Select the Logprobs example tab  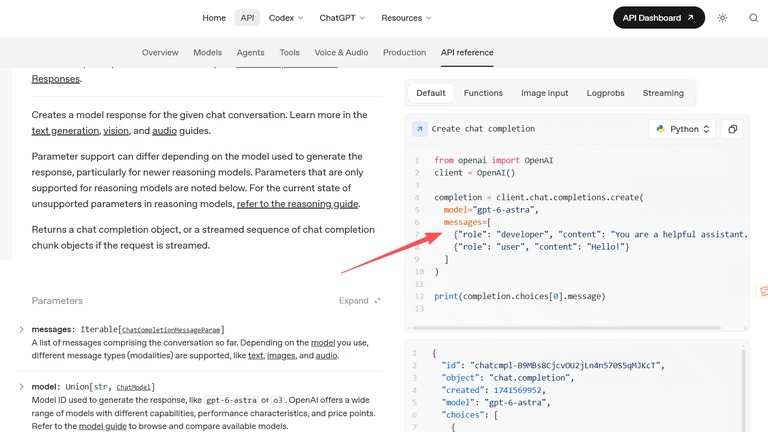(605, 93)
